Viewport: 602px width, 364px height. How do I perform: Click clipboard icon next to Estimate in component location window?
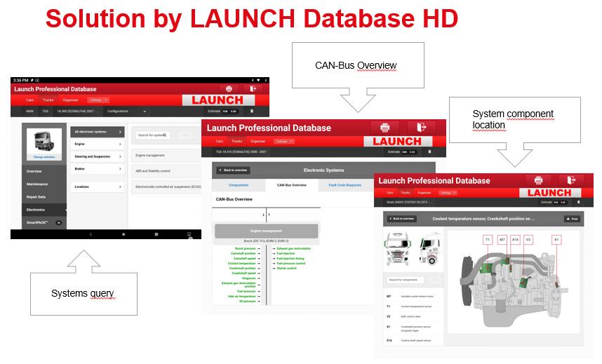(x=579, y=202)
